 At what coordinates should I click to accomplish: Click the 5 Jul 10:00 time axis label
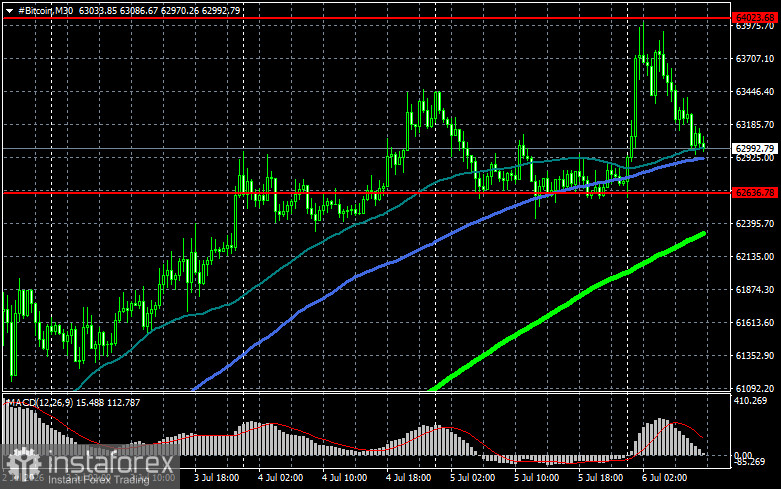tap(536, 478)
